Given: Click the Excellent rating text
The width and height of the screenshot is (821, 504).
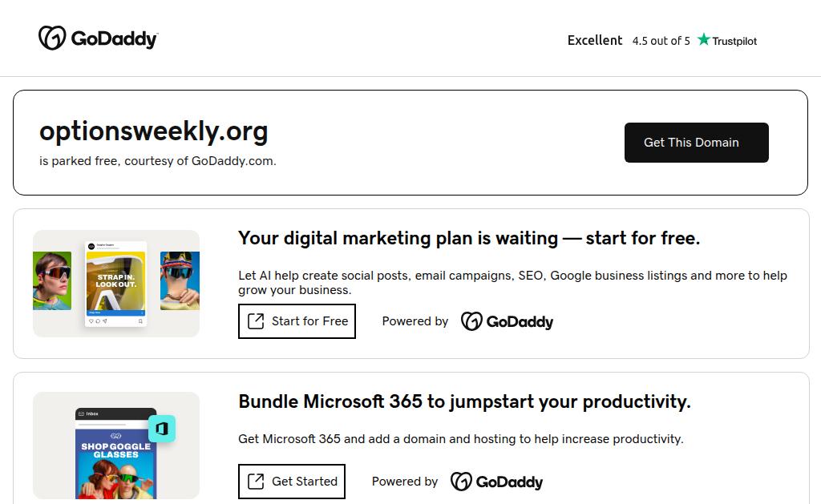Looking at the screenshot, I should (x=595, y=40).
